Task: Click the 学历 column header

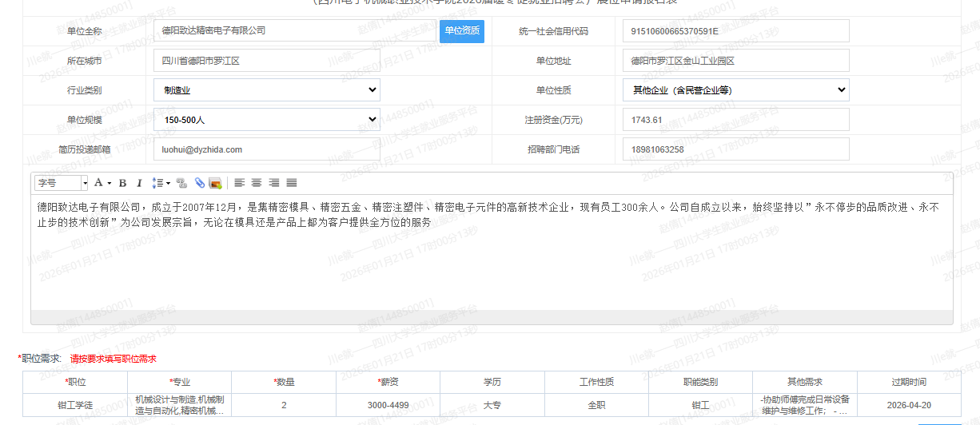Action: coord(492,382)
